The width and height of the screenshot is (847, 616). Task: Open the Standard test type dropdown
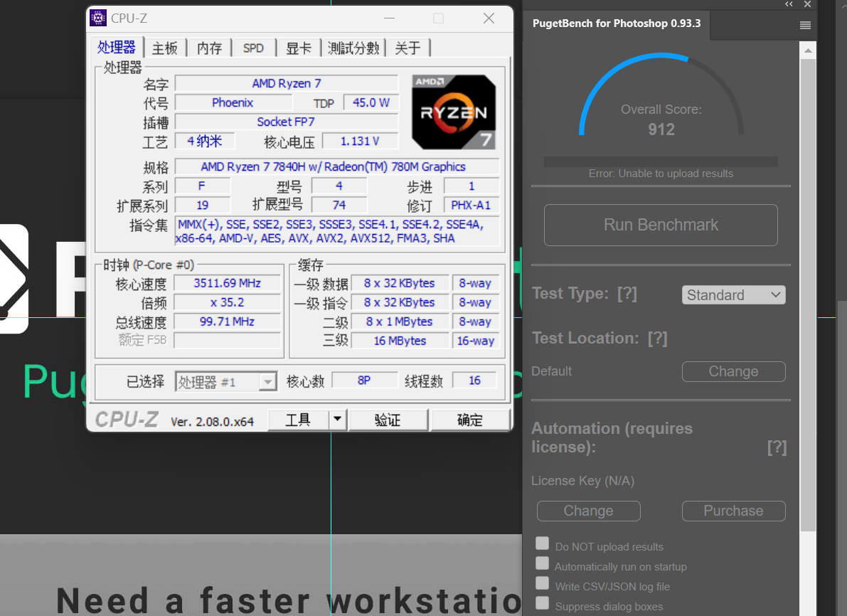(x=733, y=294)
